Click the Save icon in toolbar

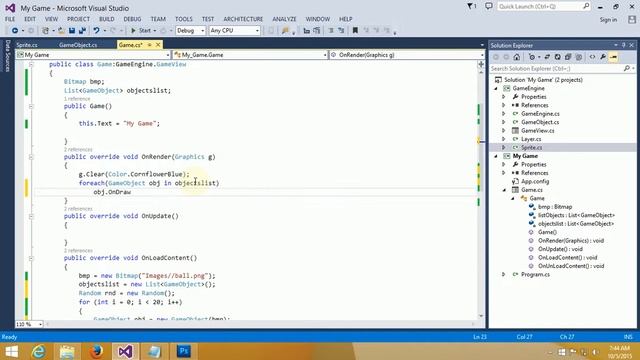tap(72, 31)
